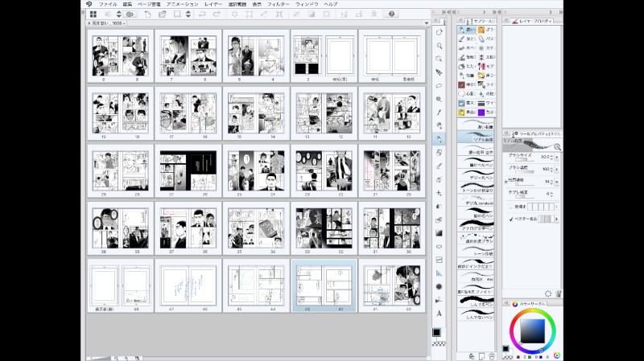Click the trash icon below the sub tool list
The width and height of the screenshot is (644, 361).
[x=492, y=356]
